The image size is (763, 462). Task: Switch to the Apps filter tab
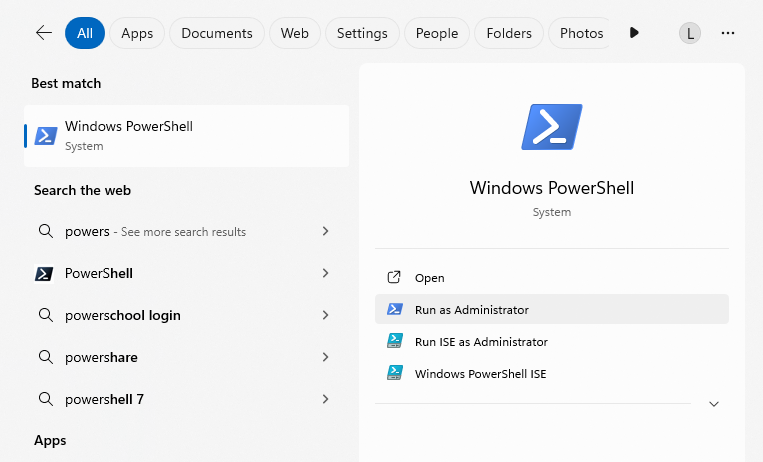(x=137, y=33)
